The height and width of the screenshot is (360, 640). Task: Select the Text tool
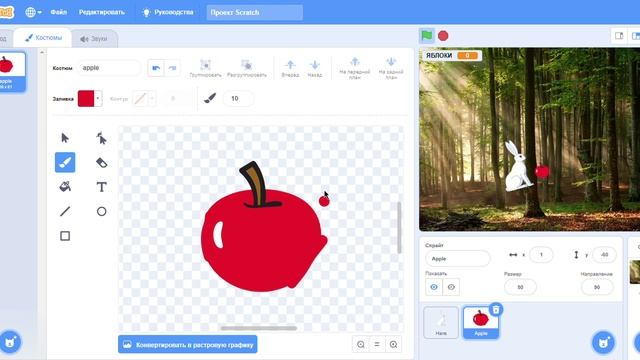[x=101, y=187]
